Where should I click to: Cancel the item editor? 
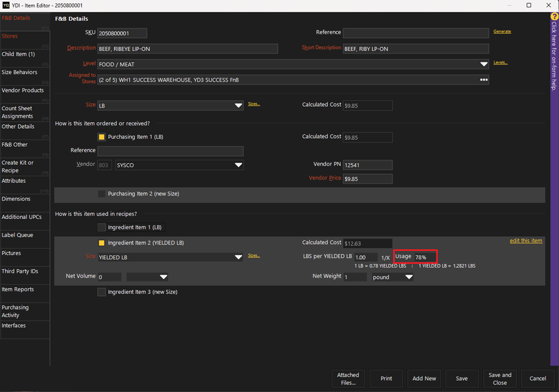pos(537,379)
